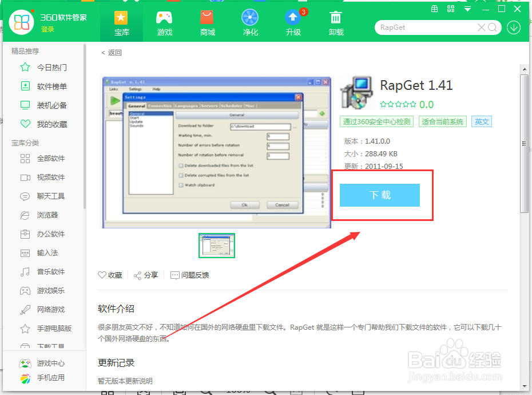Open the 升级 tab with badge
Viewport: 532px width, 395px height.
pyautogui.click(x=293, y=23)
